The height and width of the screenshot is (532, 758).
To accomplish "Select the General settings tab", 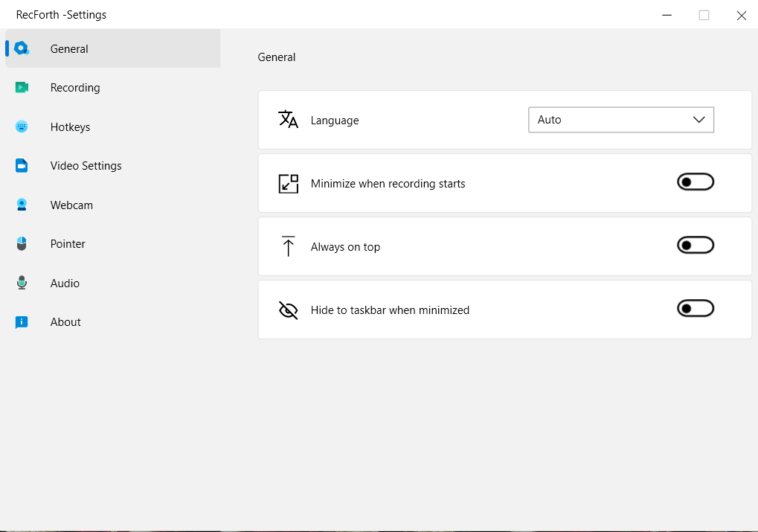I will pos(112,48).
